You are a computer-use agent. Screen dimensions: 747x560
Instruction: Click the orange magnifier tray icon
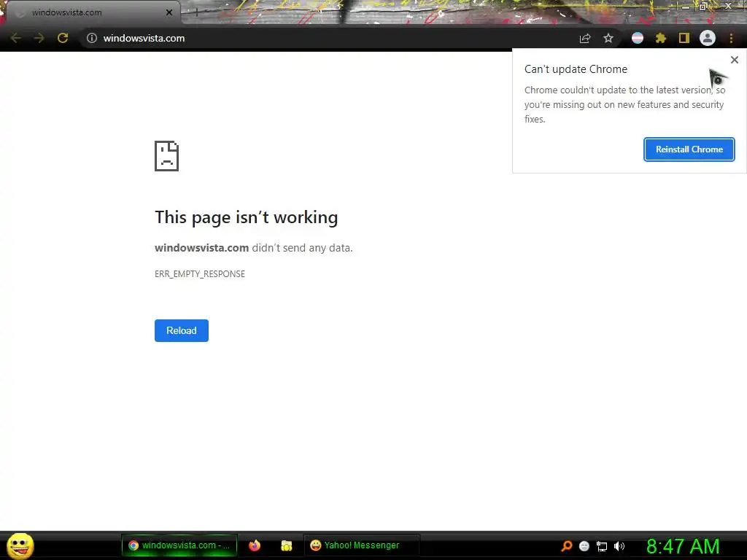coord(566,545)
